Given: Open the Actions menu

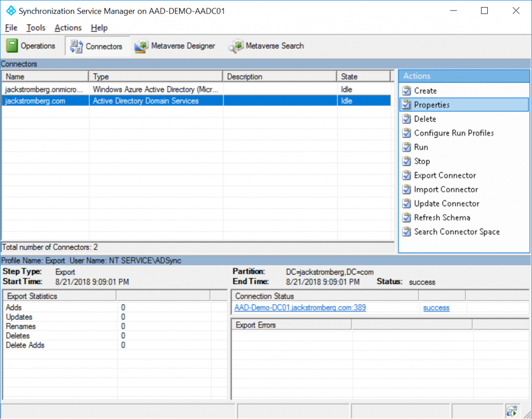Looking at the screenshot, I should pyautogui.click(x=68, y=28).
